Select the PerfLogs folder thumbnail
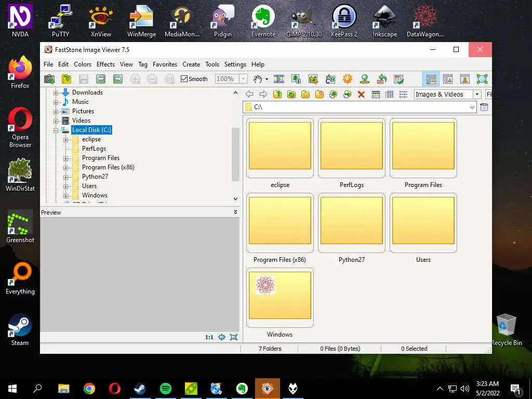 pos(352,148)
